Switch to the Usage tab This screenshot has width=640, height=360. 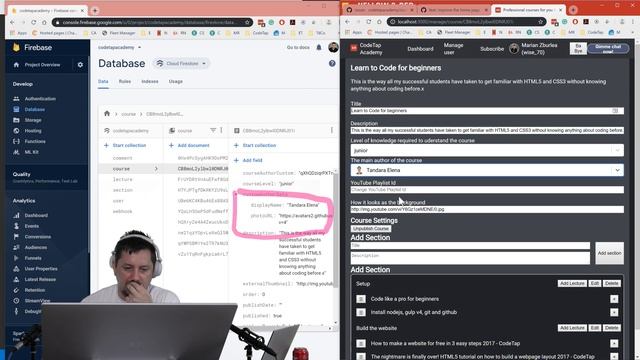pyautogui.click(x=176, y=81)
